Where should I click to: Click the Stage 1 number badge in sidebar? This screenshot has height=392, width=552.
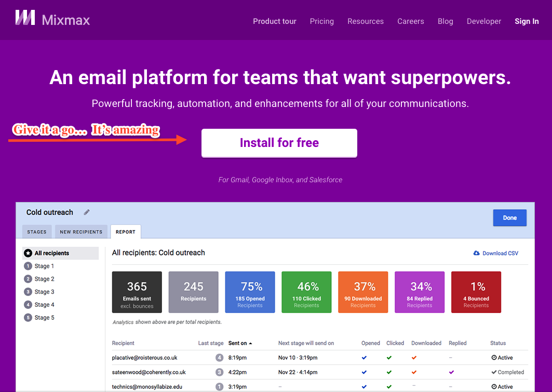tap(28, 266)
